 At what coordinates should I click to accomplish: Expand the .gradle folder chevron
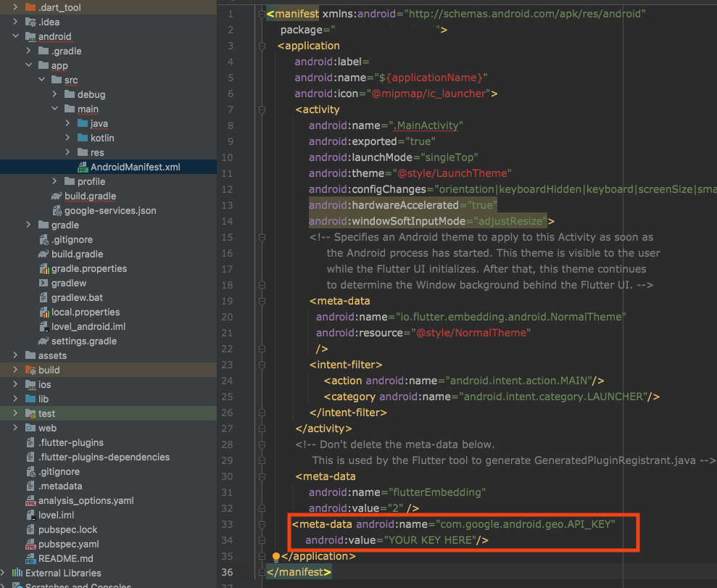click(28, 51)
